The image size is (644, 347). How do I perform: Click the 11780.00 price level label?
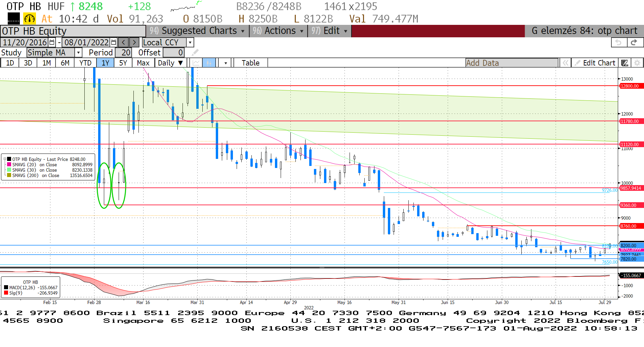click(631, 121)
